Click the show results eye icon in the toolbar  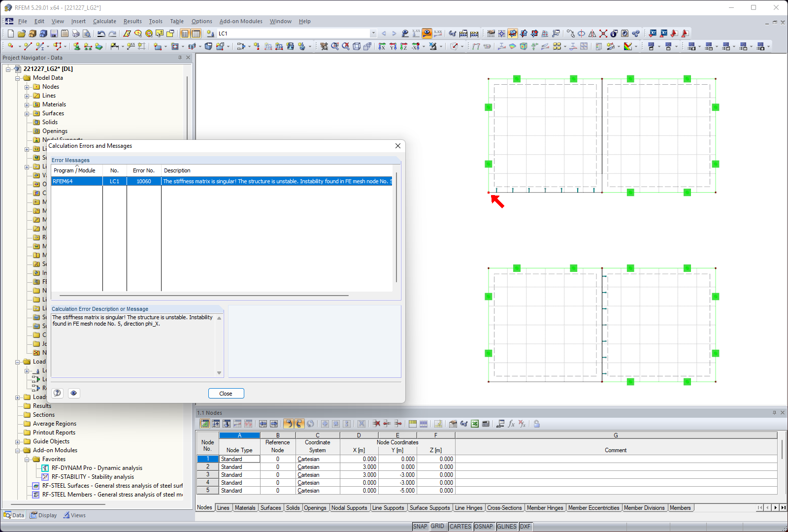[x=427, y=33]
